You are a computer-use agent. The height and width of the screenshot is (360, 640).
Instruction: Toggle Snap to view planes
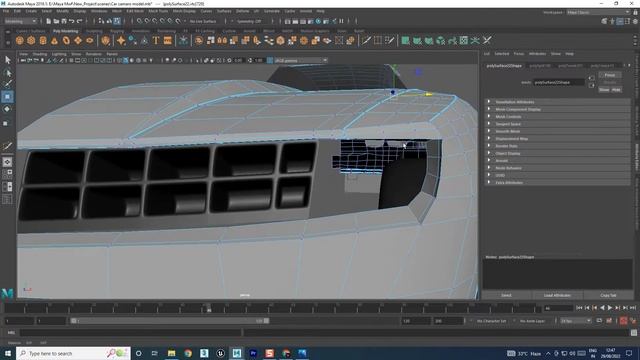click(x=170, y=21)
